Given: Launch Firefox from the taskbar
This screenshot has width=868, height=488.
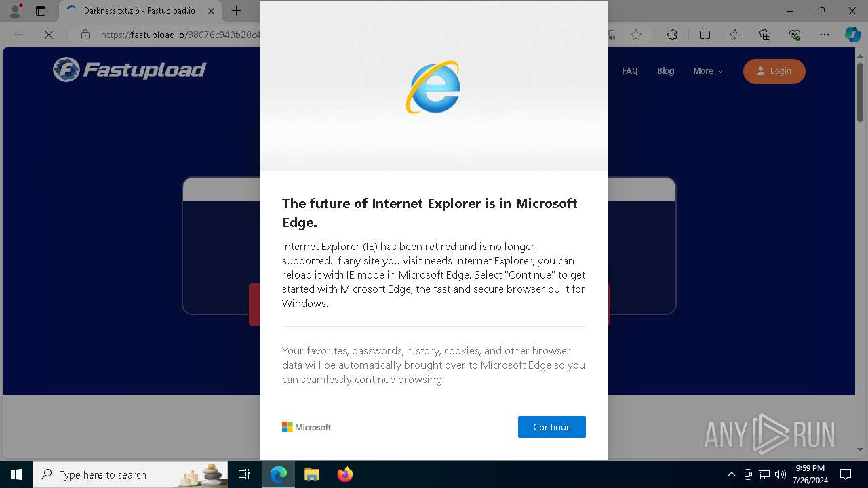Looking at the screenshot, I should [x=345, y=474].
